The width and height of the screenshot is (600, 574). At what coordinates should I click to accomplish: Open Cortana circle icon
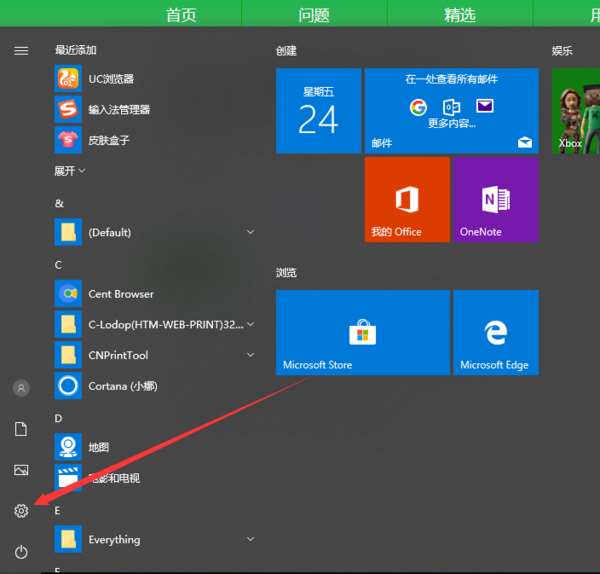(68, 386)
